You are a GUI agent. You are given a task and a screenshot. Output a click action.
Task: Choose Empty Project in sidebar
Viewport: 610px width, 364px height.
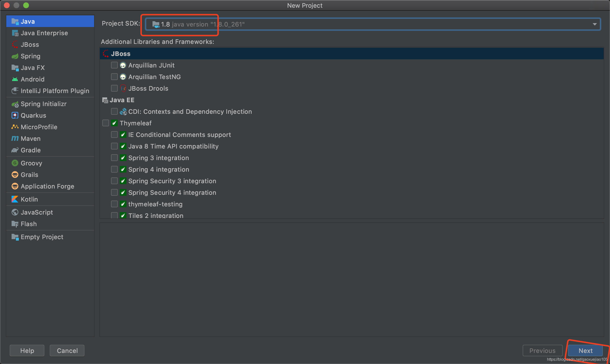[42, 237]
